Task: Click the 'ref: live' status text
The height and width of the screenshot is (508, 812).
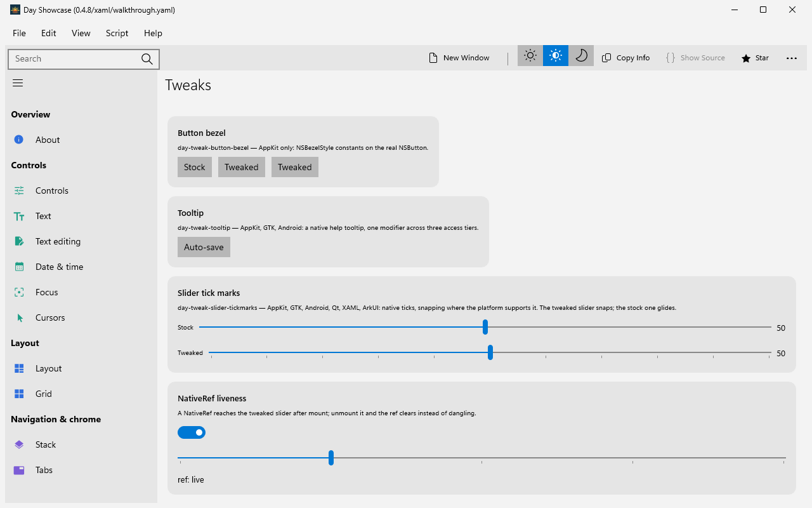Action: tap(191, 479)
